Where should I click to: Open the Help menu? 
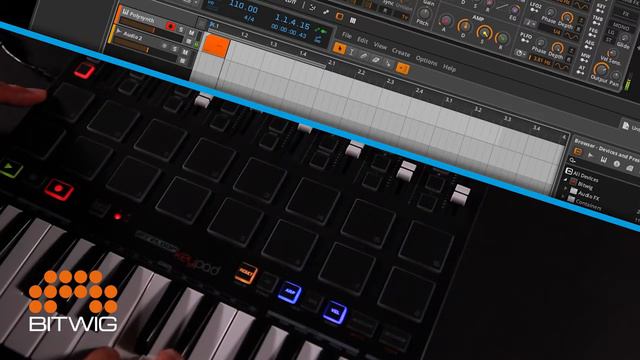tap(449, 68)
